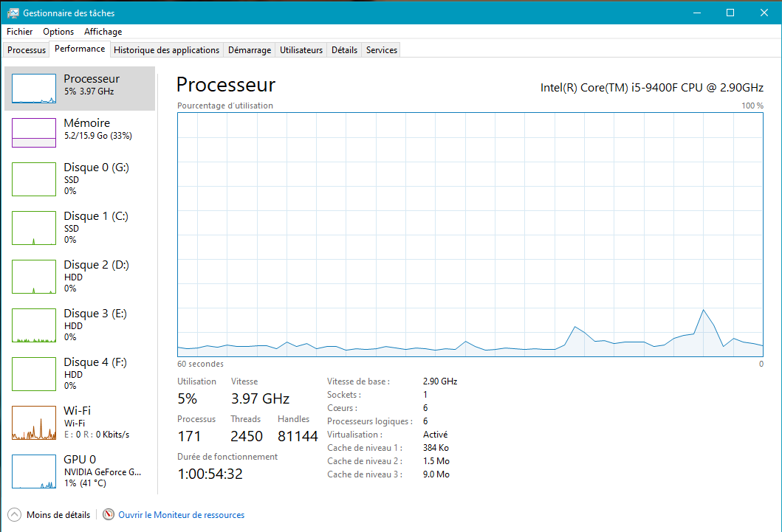Show Disque 2 (D:) HDD activity
Image resolution: width=782 pixels, height=532 pixels.
click(x=34, y=277)
